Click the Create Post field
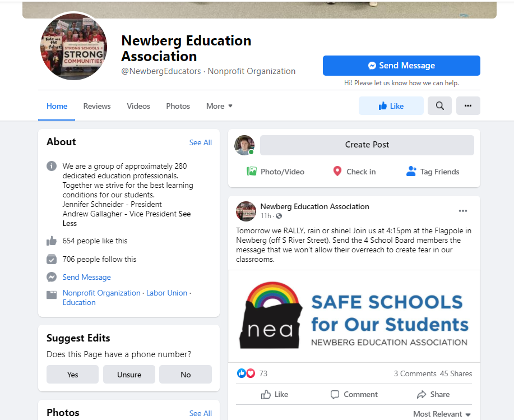514x420 pixels. (x=367, y=145)
